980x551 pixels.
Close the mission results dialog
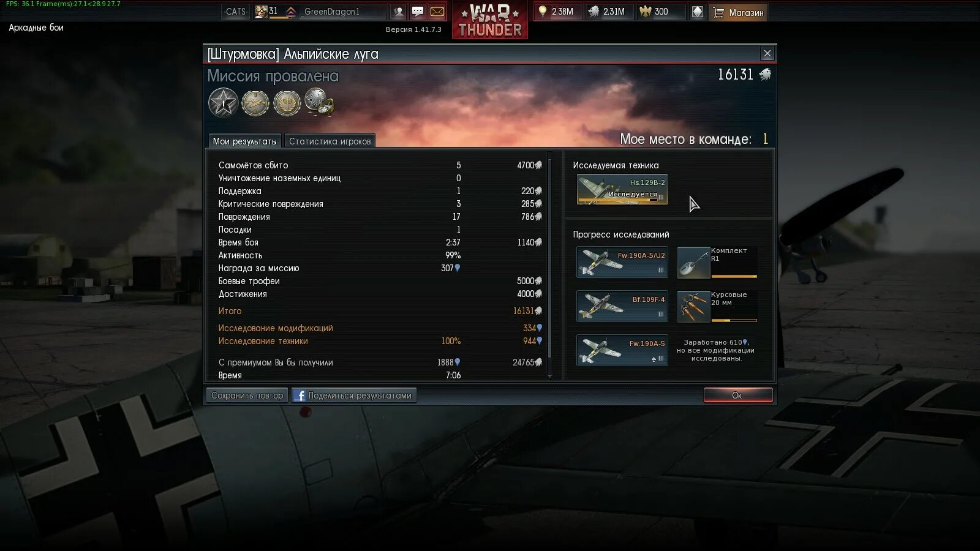[x=767, y=54]
